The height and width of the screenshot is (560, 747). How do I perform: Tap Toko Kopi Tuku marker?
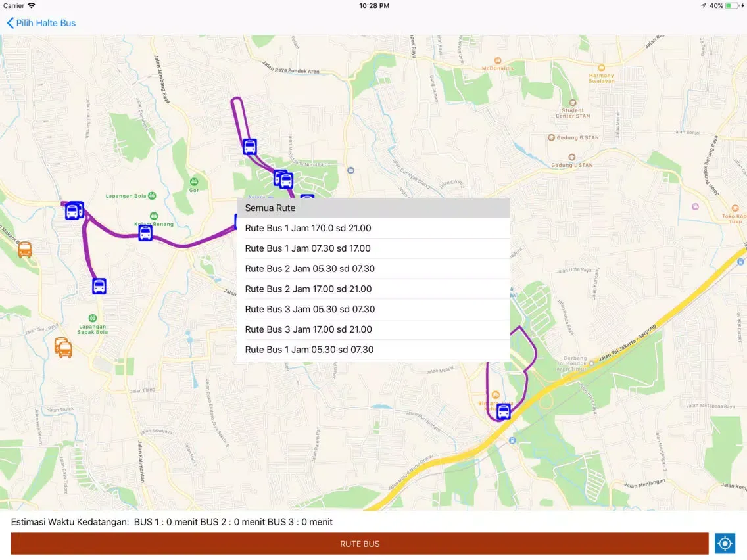click(735, 208)
